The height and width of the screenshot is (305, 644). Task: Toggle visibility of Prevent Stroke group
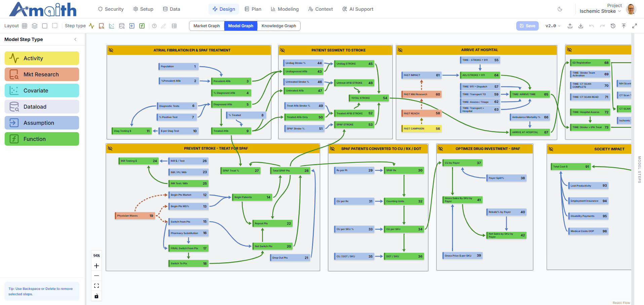110,148
